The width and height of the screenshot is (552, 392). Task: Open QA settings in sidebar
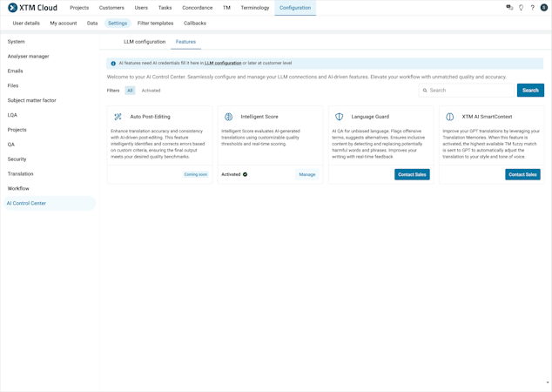[11, 145]
